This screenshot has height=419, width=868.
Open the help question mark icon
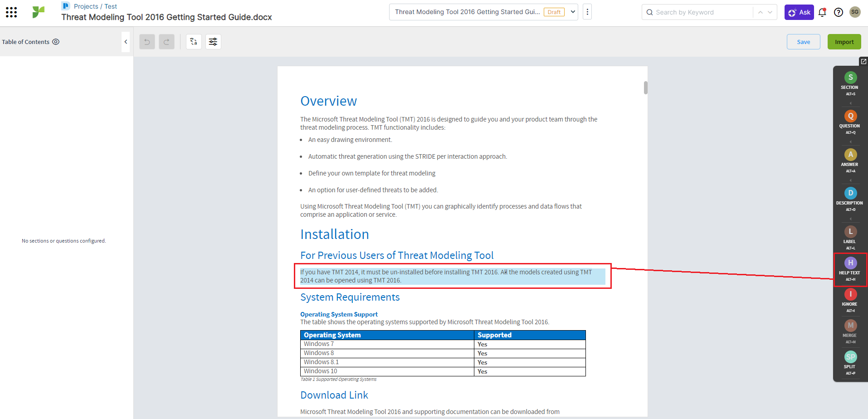839,12
